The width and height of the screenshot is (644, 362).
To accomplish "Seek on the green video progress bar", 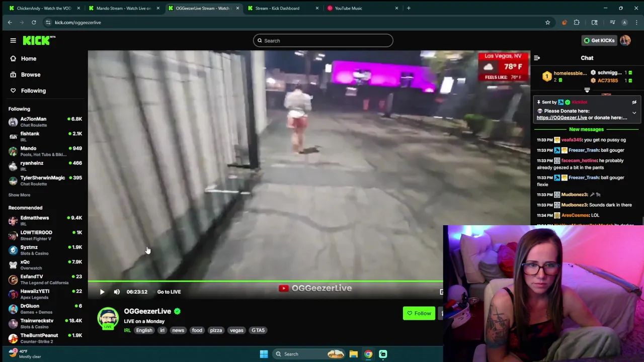I will 265,282.
